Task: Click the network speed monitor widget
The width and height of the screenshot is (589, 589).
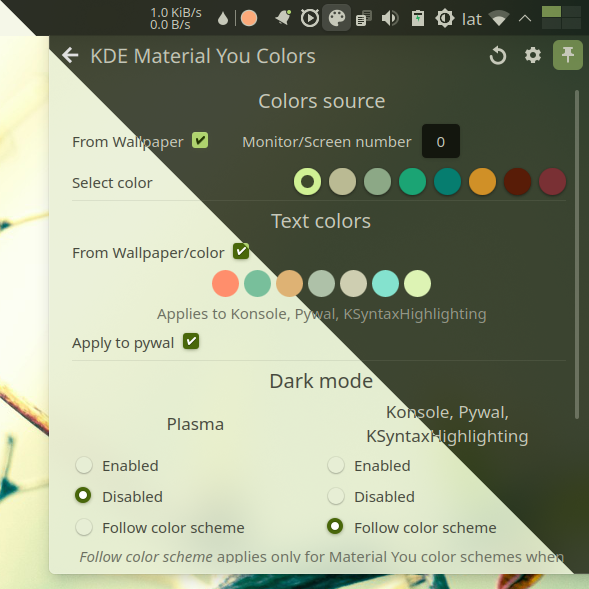Action: 175,18
